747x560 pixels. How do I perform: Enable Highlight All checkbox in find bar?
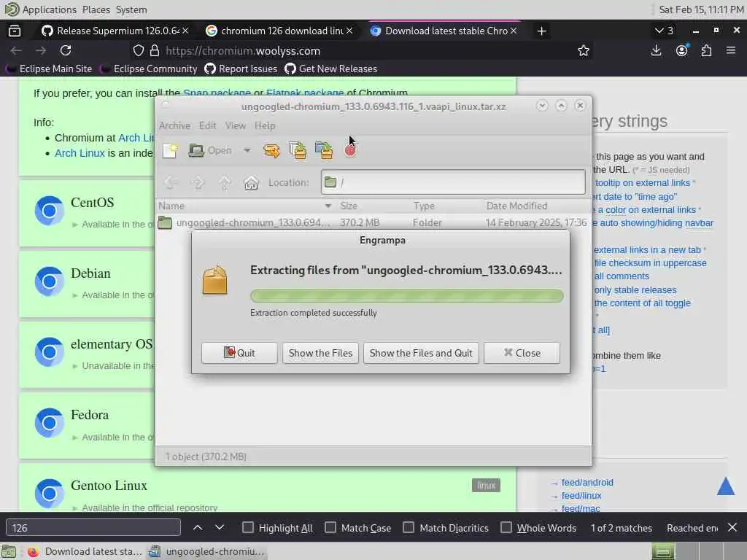[x=248, y=527]
